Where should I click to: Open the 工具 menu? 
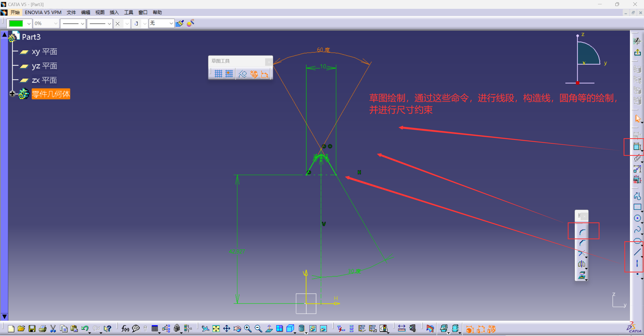click(128, 12)
